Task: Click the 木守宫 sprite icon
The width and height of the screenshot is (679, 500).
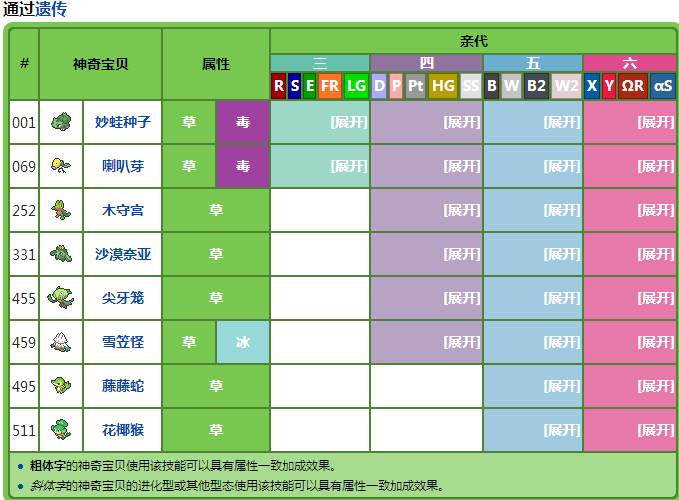Action: pos(61,210)
